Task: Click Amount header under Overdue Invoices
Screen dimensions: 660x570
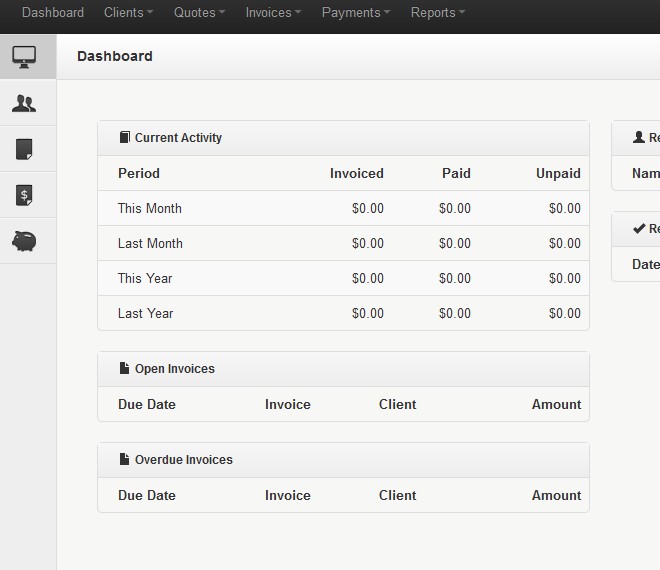Action: click(x=556, y=496)
